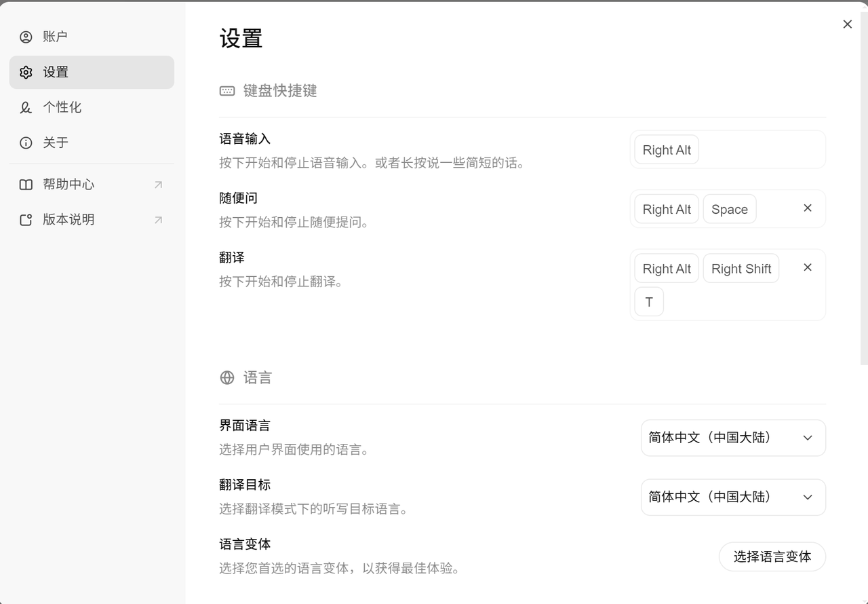Go to the 关于 page
This screenshot has height=604, width=868.
click(x=56, y=143)
